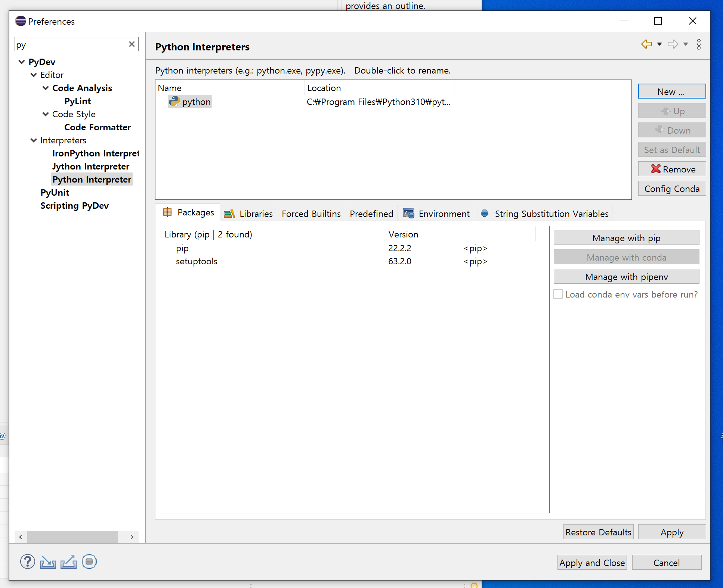Open the Environment tab
Viewport: 723px width, 588px height.
(436, 214)
